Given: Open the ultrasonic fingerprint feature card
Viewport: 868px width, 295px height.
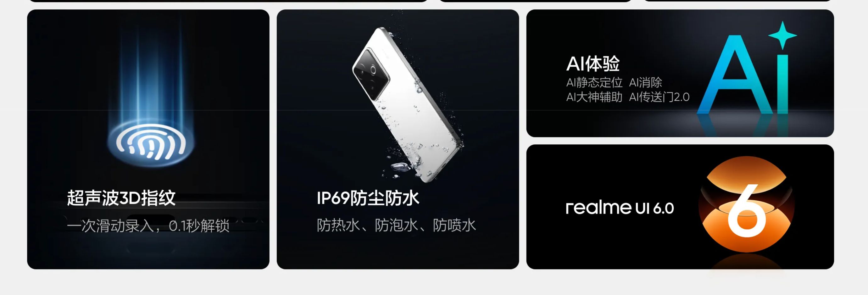Looking at the screenshot, I should point(148,139).
